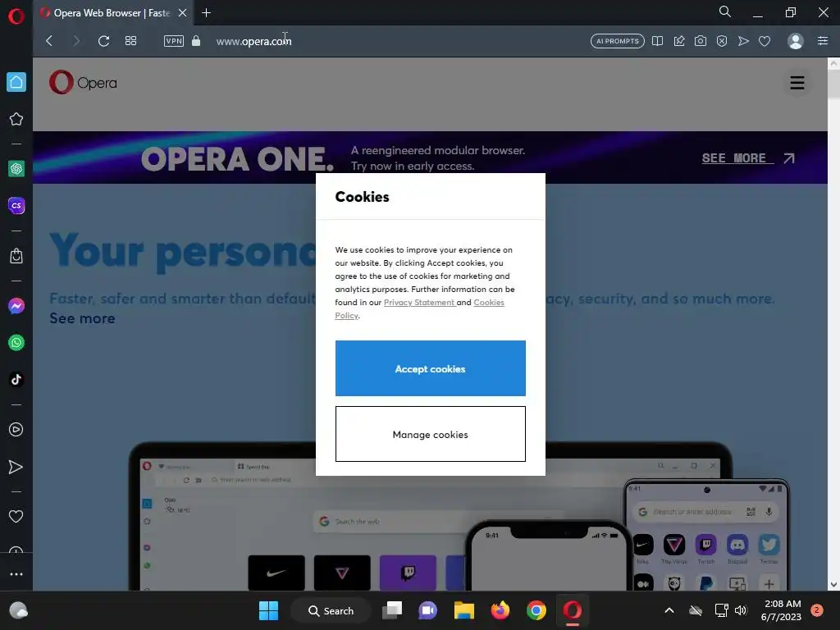This screenshot has height=630, width=840.
Task: Open sidebar three-dots settings menu
Action: click(x=16, y=574)
